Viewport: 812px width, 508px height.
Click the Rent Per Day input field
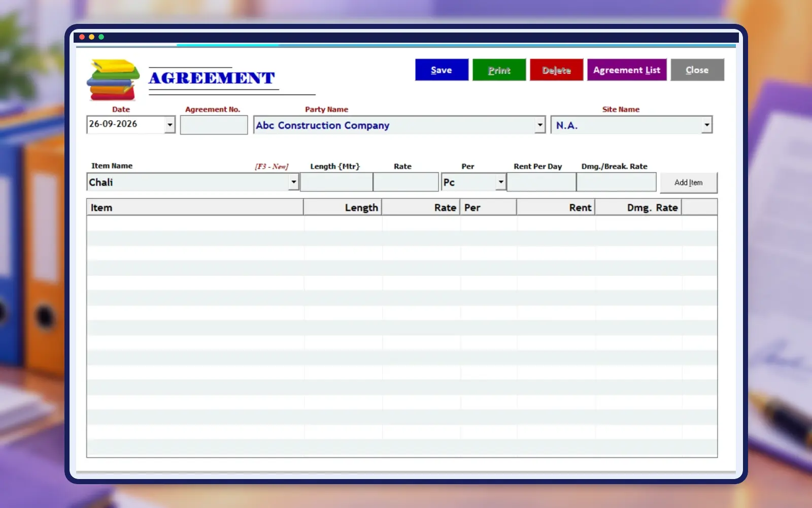pos(541,182)
